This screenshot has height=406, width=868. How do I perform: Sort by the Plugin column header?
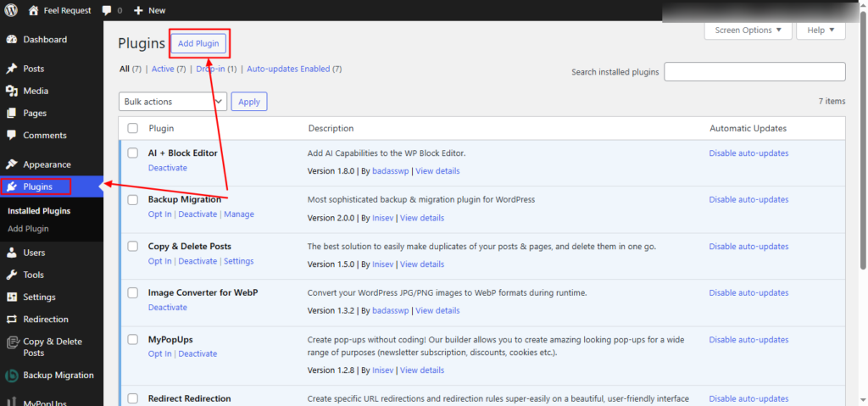point(161,129)
